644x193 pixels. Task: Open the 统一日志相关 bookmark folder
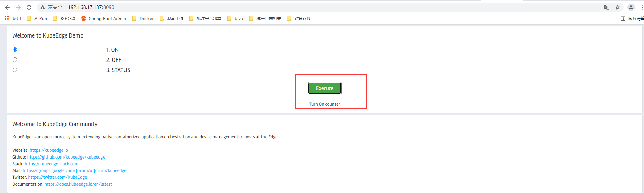(265, 18)
